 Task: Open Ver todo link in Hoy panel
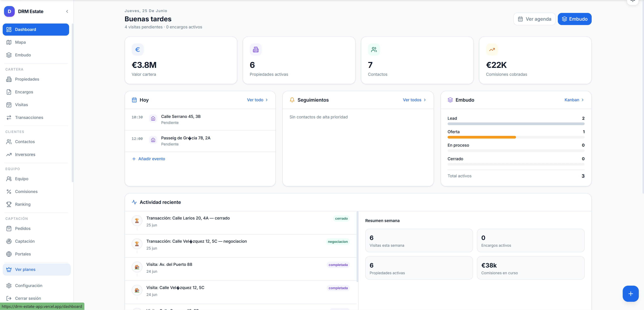257,100
